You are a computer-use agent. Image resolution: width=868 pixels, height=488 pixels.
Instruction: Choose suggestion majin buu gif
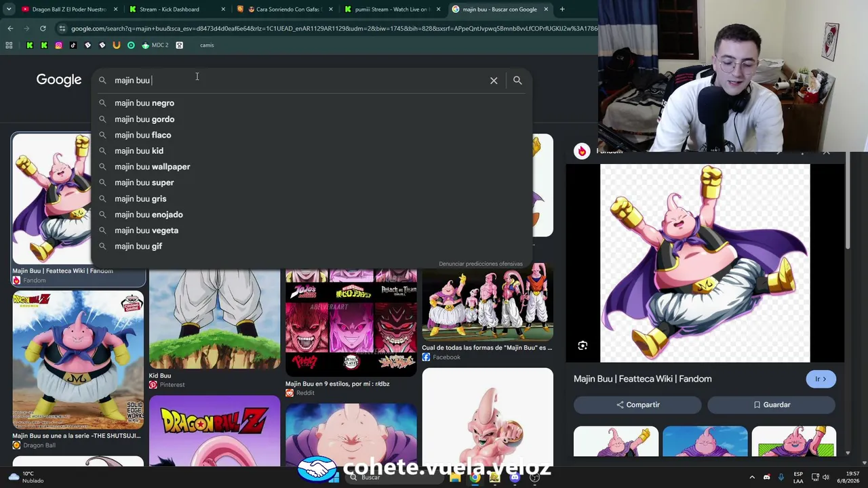[x=311, y=246]
